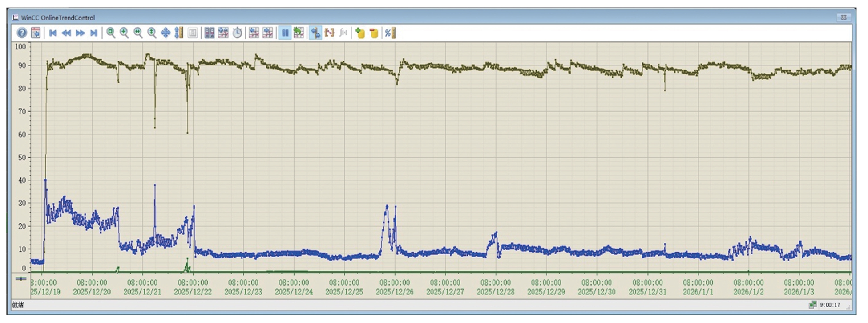Image resolution: width=868 pixels, height=323 pixels.
Task: Click the WinCC window title icon
Action: 16,17
